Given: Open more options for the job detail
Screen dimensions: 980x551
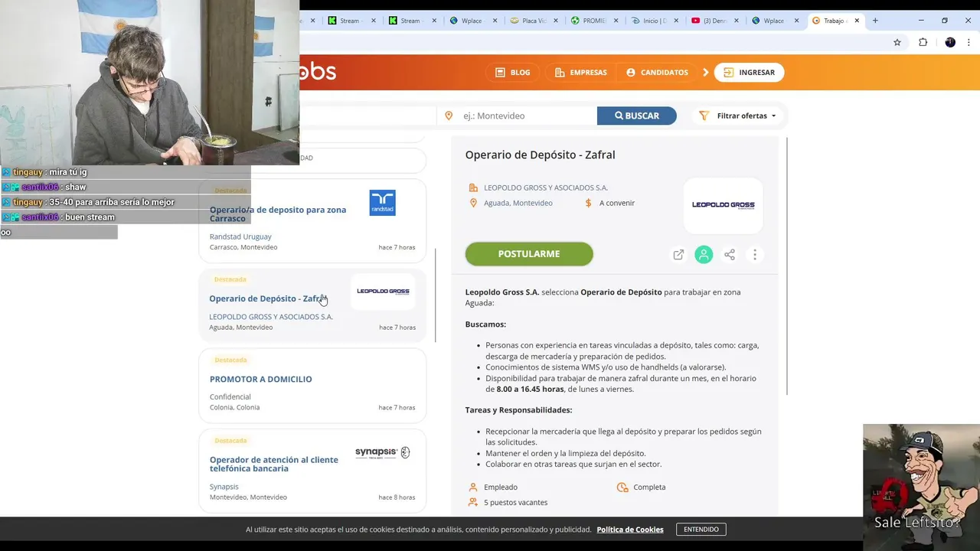Looking at the screenshot, I should tap(755, 255).
